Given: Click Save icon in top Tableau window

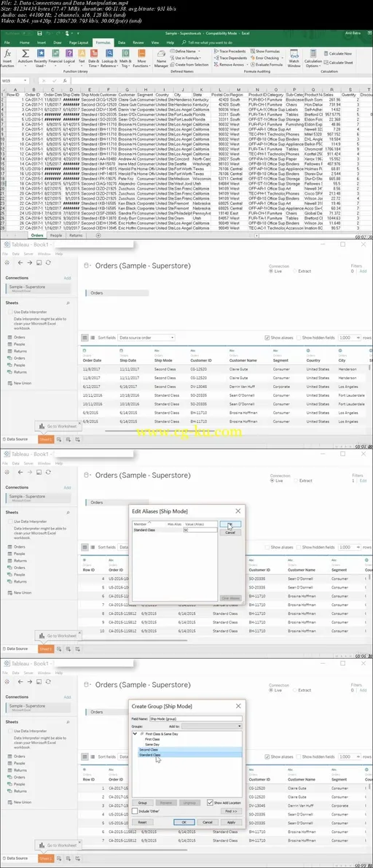Looking at the screenshot, I should [39, 263].
